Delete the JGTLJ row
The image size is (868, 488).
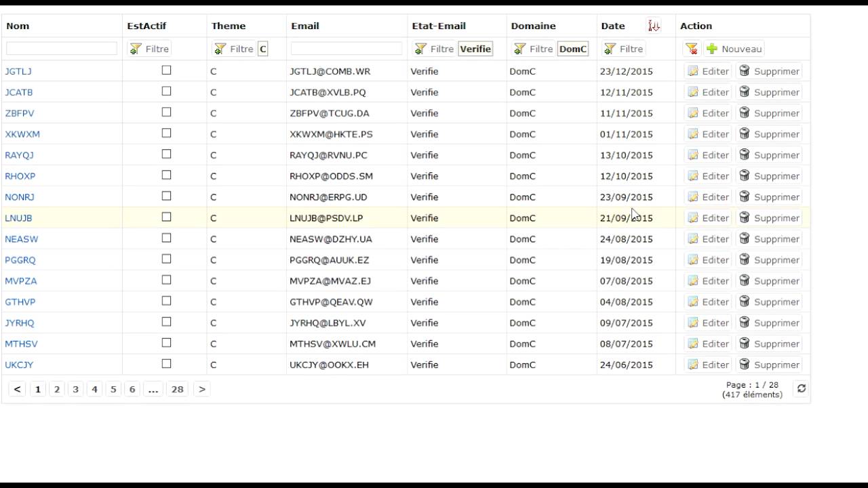point(769,71)
